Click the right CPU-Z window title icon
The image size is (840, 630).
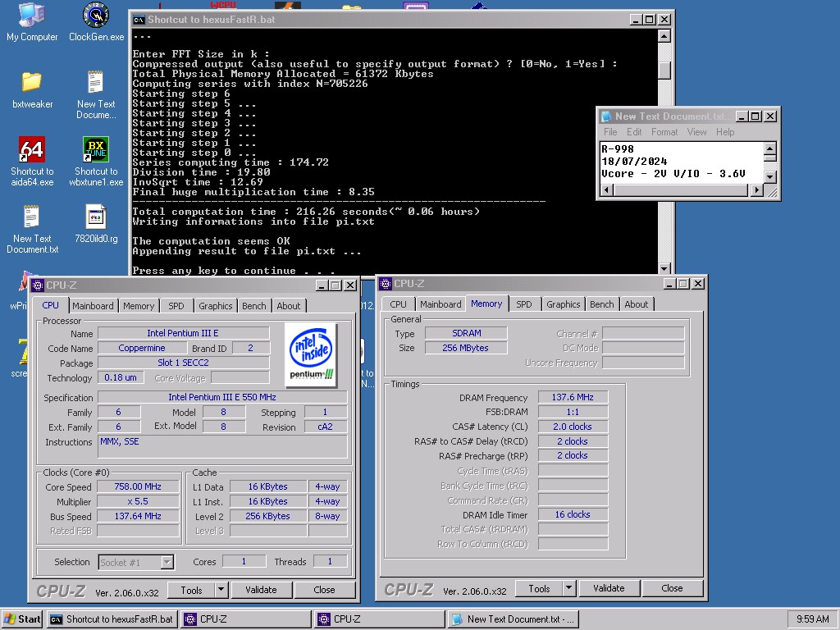pos(386,283)
